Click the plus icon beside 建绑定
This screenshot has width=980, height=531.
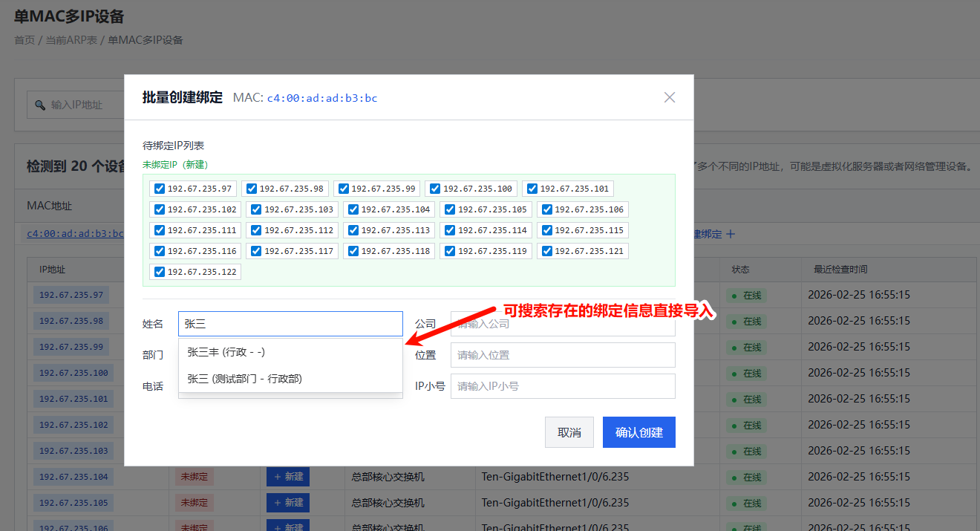[x=730, y=234]
